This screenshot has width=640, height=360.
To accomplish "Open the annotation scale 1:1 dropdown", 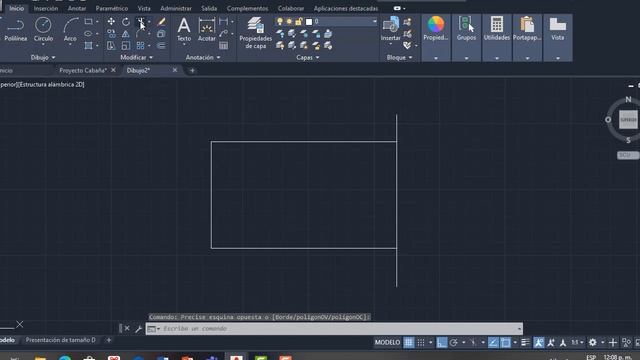I will point(577,342).
